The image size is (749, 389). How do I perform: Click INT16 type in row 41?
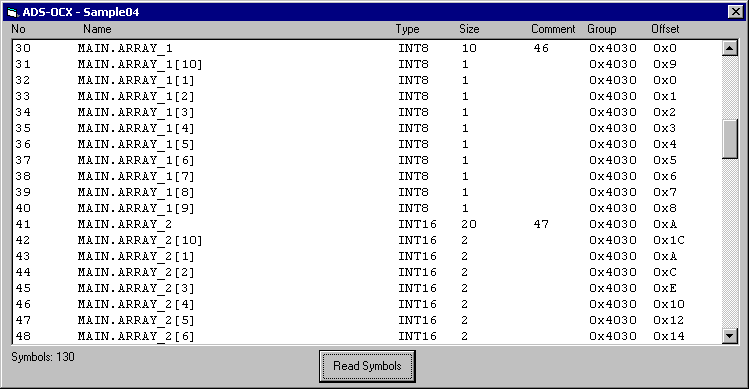click(x=417, y=224)
